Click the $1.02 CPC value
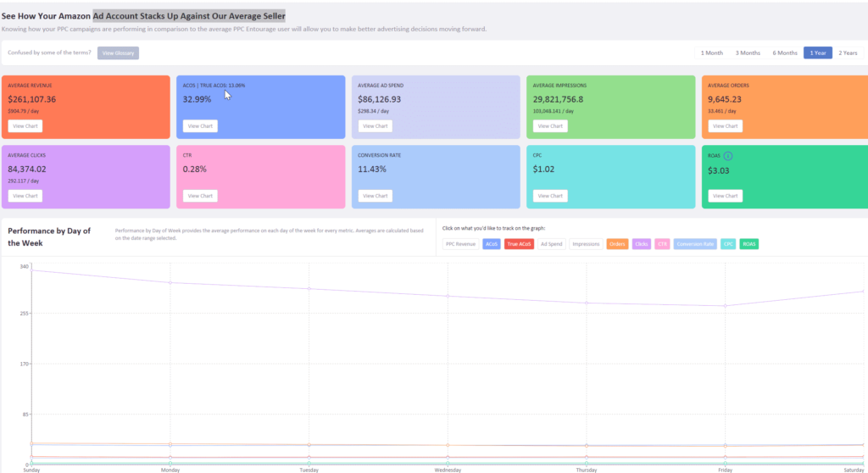This screenshot has width=868, height=473. pos(543,170)
